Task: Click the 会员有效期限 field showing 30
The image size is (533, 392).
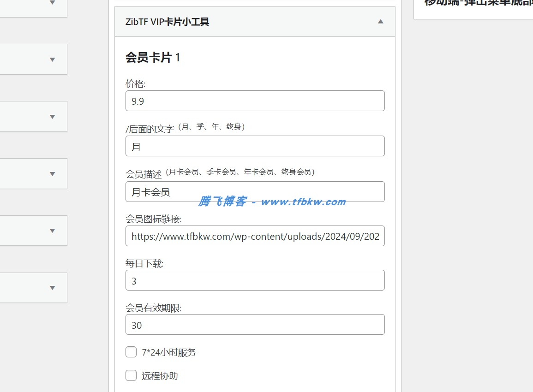Action: (x=255, y=325)
